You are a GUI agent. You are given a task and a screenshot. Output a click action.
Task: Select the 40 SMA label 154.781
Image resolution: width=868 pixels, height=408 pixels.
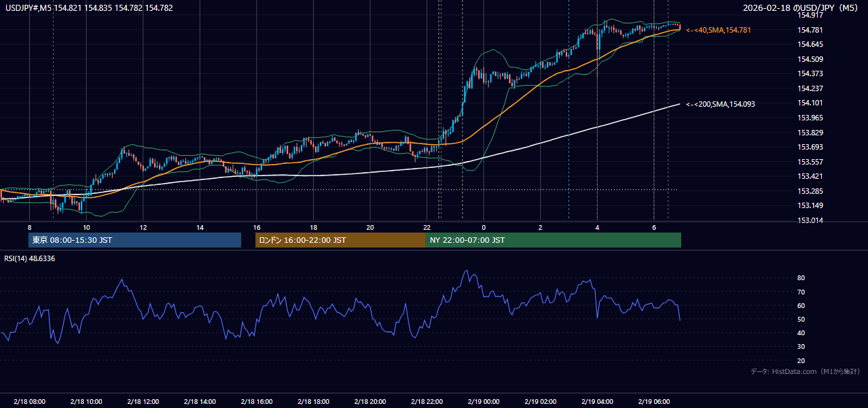(719, 30)
